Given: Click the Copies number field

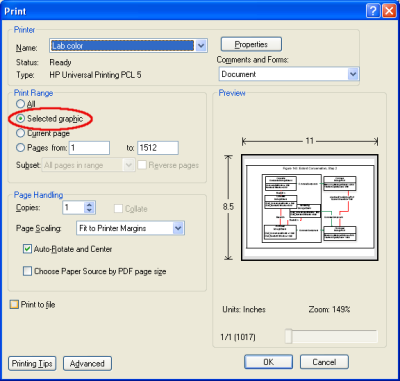Looking at the screenshot, I should pyautogui.click(x=73, y=208).
